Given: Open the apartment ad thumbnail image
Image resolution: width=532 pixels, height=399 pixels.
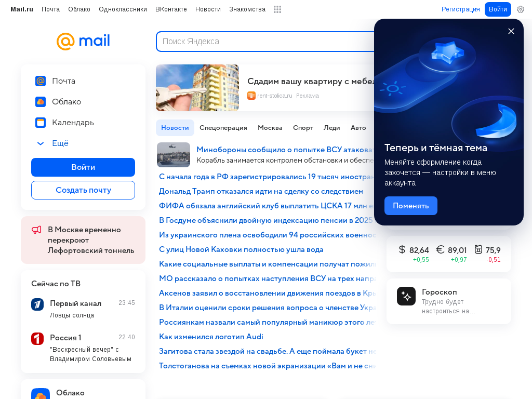Looking at the screenshot, I should 197,88.
